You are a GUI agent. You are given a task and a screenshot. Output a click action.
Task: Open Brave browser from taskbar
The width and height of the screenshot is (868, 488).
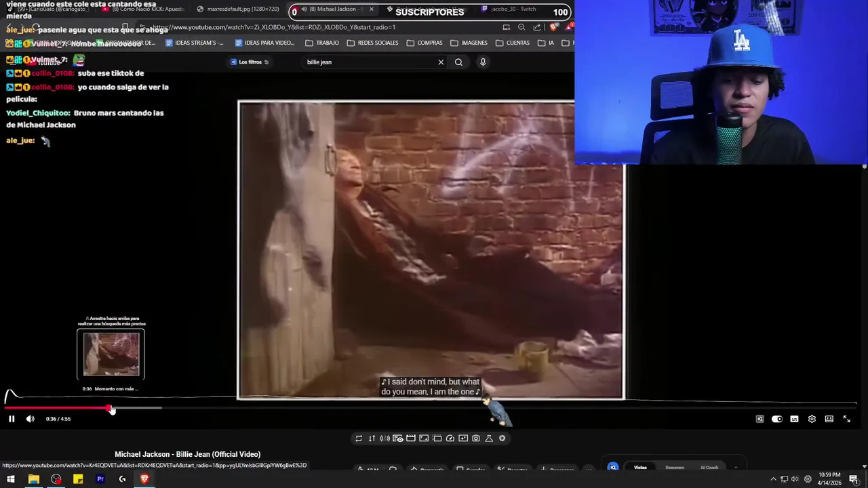(144, 479)
